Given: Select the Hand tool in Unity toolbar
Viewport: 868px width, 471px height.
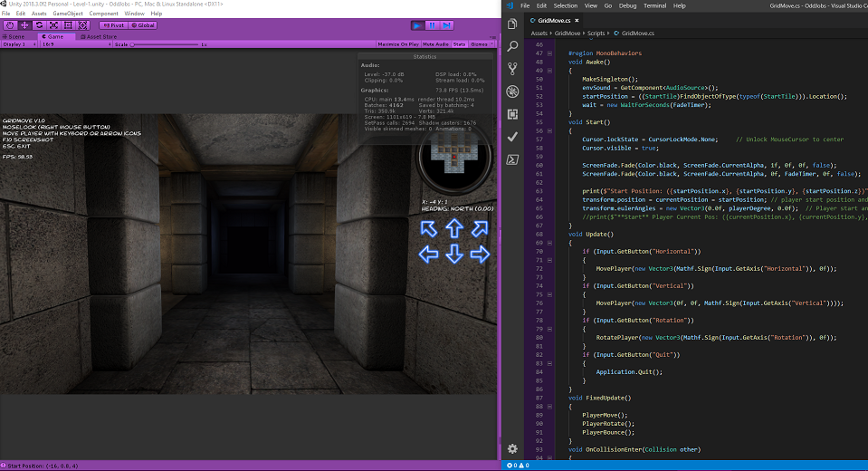Looking at the screenshot, I should pos(8,25).
